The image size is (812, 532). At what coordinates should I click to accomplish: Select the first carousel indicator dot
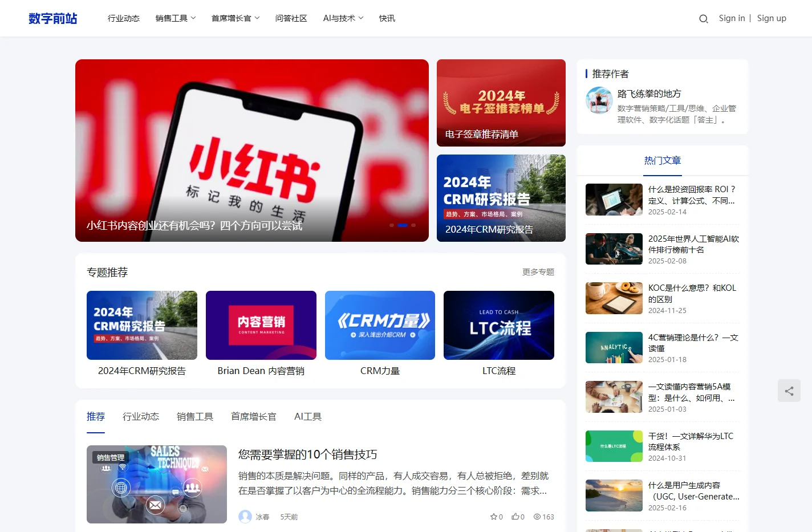[x=392, y=225]
